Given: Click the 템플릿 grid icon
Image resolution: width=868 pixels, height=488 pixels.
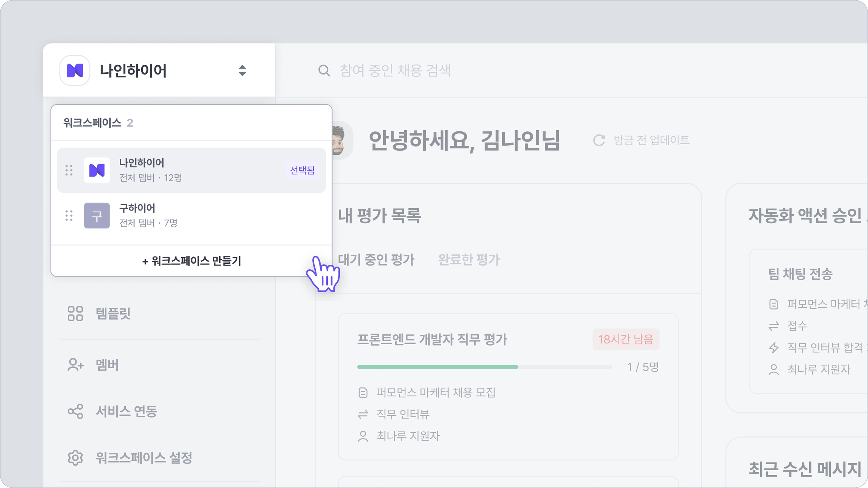Looking at the screenshot, I should [75, 313].
